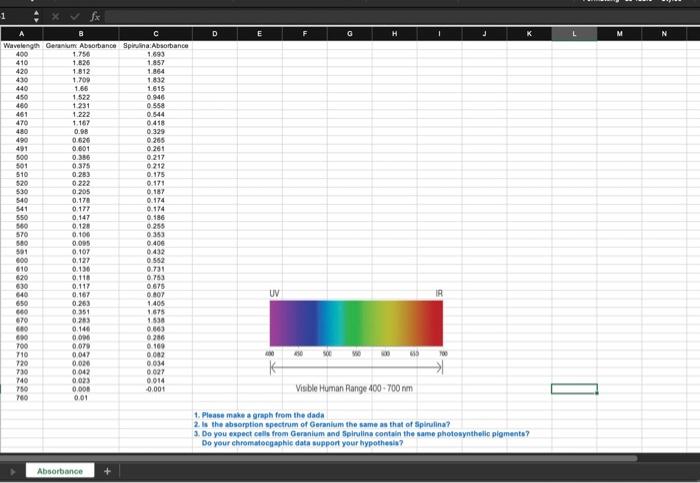Select wavelength cell 591
Screen dimensions: 700x483
[x=21, y=252]
